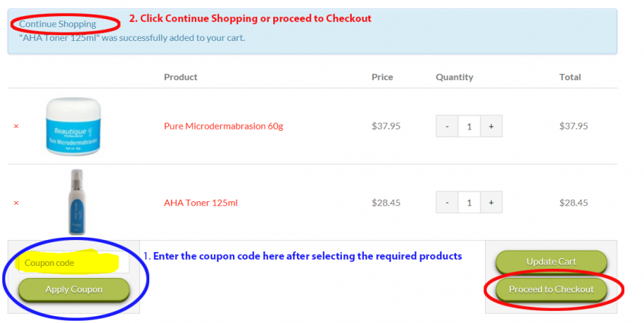
Task: Increase quantity of AHA Toner 125ml
Action: click(x=491, y=203)
